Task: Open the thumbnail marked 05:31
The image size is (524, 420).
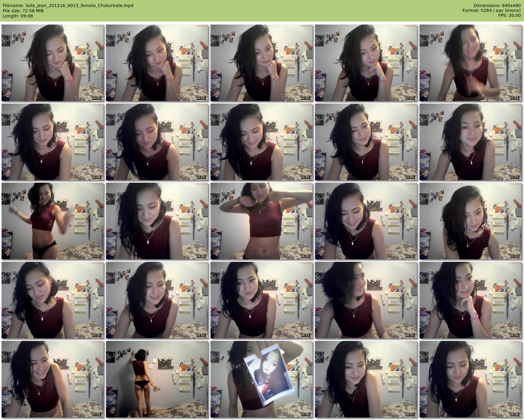Action: [53, 300]
